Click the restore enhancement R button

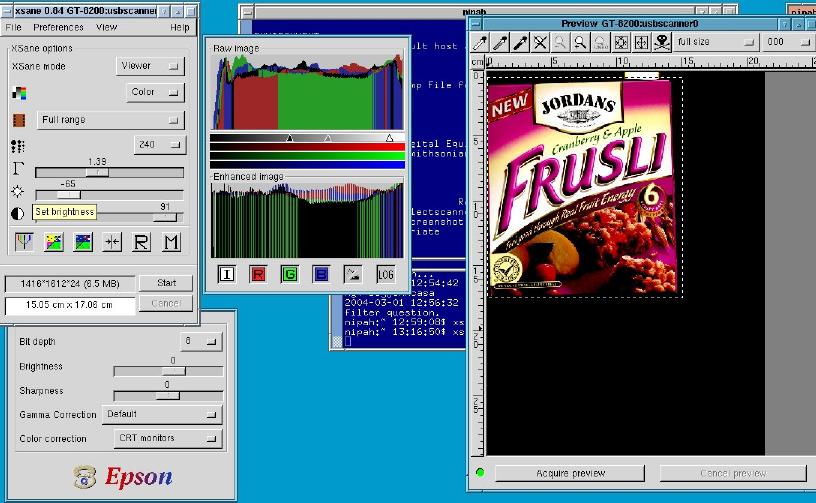point(142,241)
